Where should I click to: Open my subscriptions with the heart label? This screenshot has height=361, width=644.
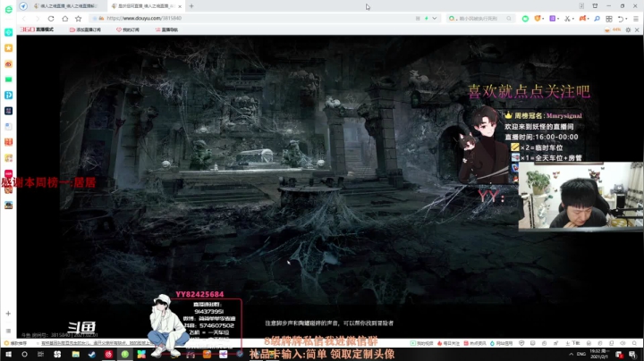point(128,29)
